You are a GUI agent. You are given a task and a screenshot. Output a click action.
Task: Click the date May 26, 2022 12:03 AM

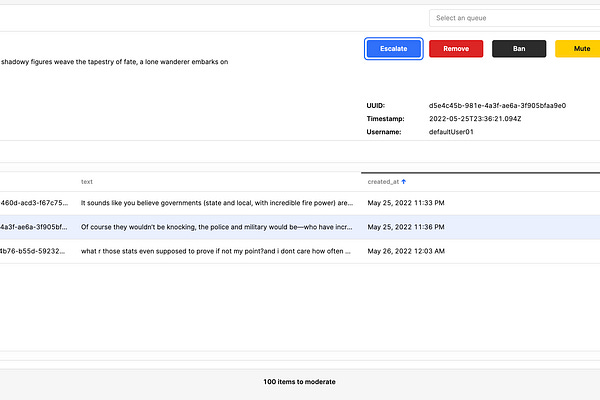pyautogui.click(x=406, y=251)
